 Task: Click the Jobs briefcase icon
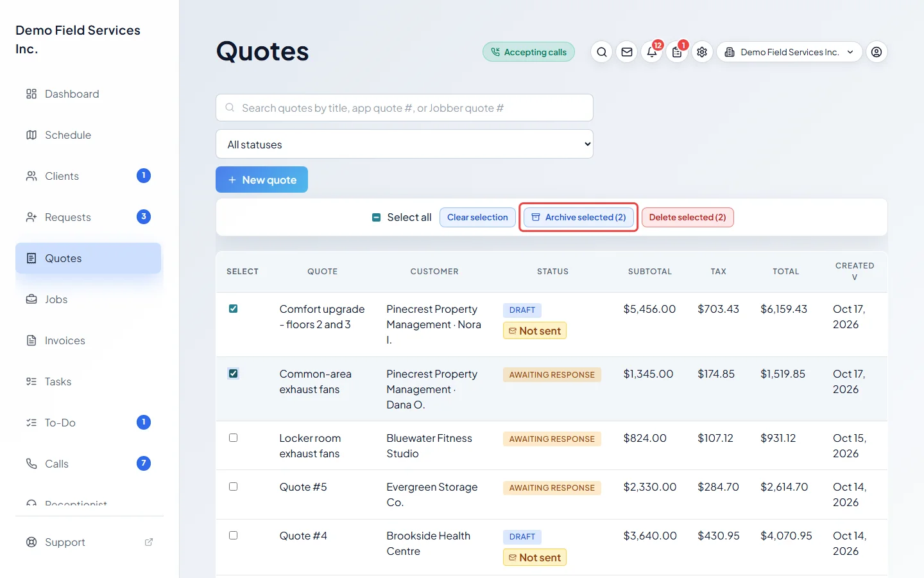click(x=31, y=299)
